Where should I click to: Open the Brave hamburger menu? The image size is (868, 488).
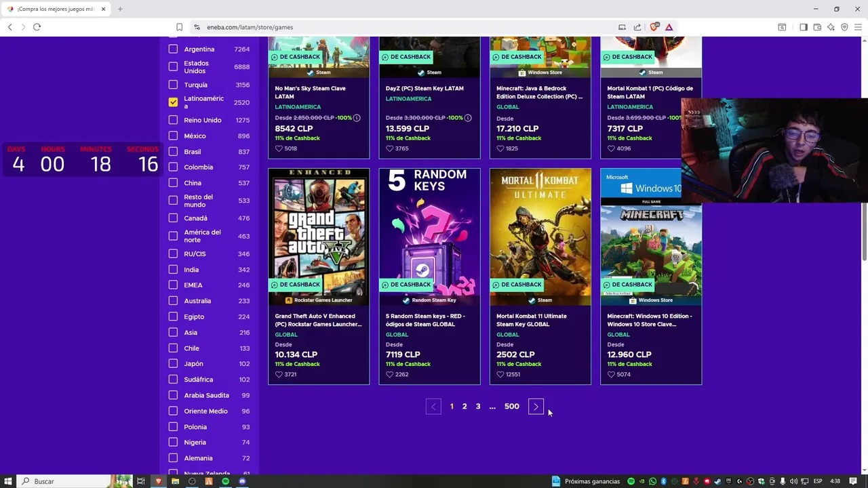(858, 27)
